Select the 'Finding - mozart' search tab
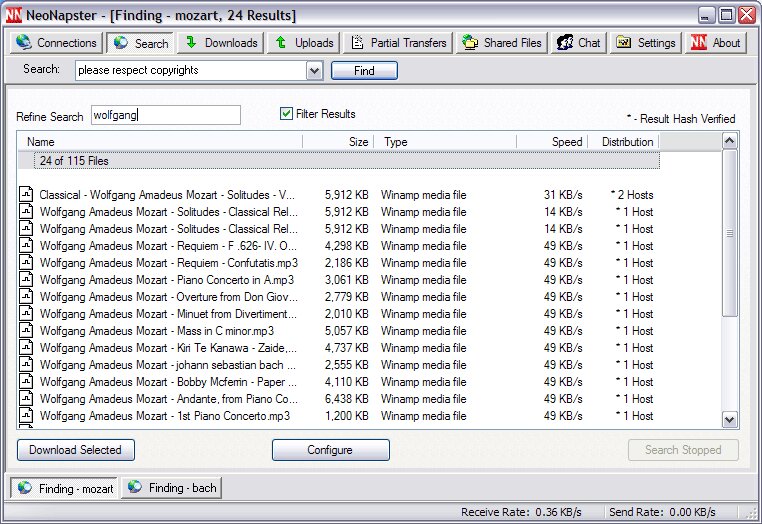The width and height of the screenshot is (762, 524). tap(64, 488)
